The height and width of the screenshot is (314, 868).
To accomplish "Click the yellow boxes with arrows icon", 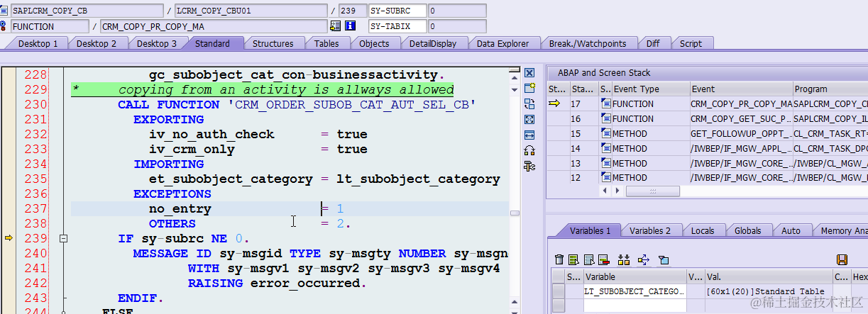I will [x=624, y=259].
